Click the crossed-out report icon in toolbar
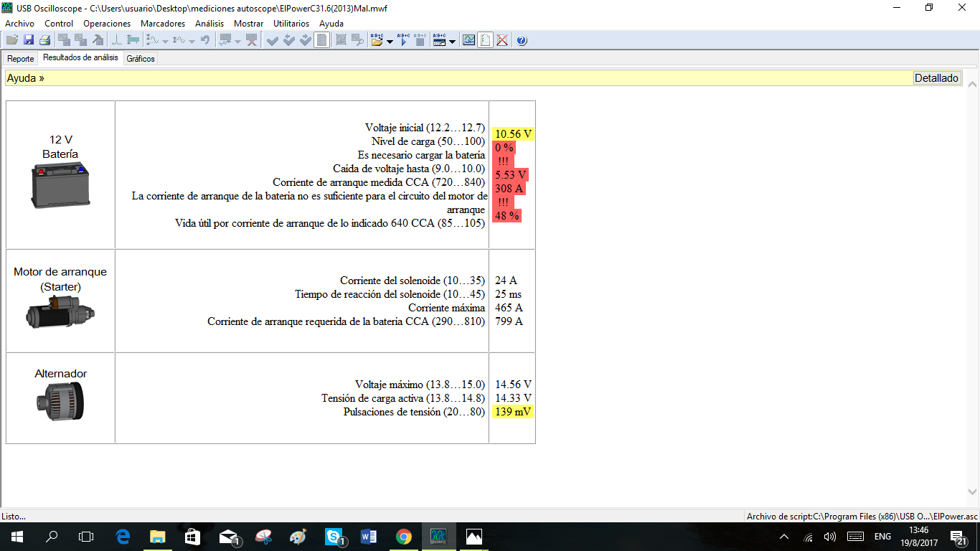Viewport: 980px width, 551px height. point(502,40)
